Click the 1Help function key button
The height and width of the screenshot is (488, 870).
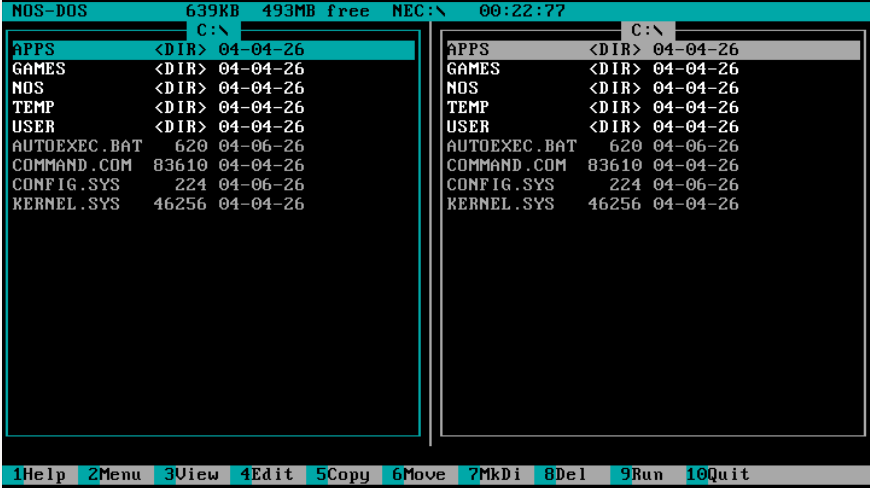pos(39,475)
